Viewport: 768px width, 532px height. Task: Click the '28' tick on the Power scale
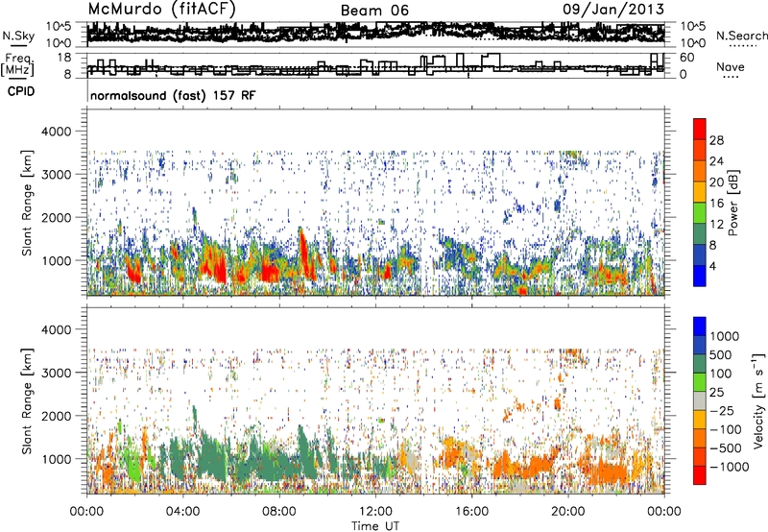click(x=716, y=140)
